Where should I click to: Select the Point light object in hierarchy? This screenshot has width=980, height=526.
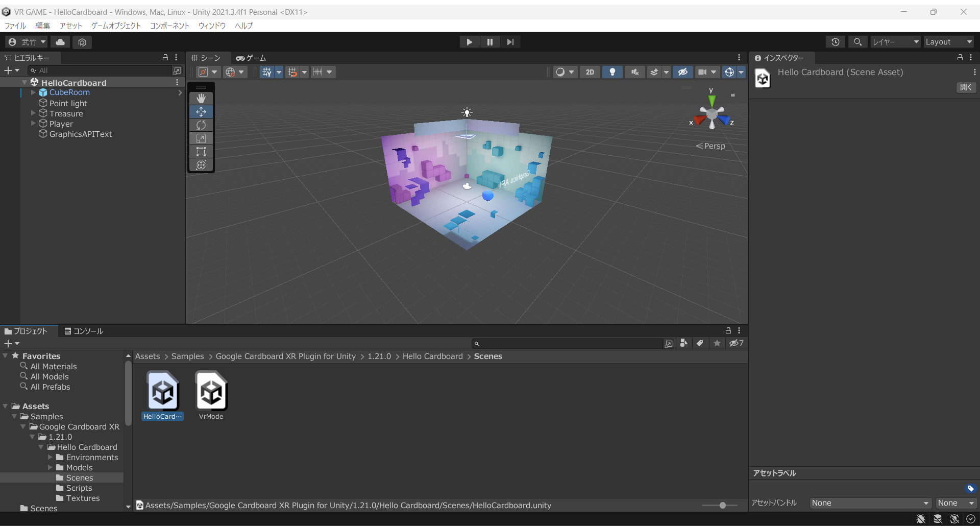(68, 103)
